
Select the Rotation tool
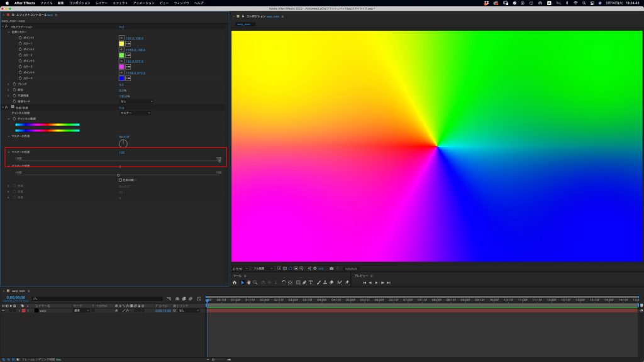[284, 283]
